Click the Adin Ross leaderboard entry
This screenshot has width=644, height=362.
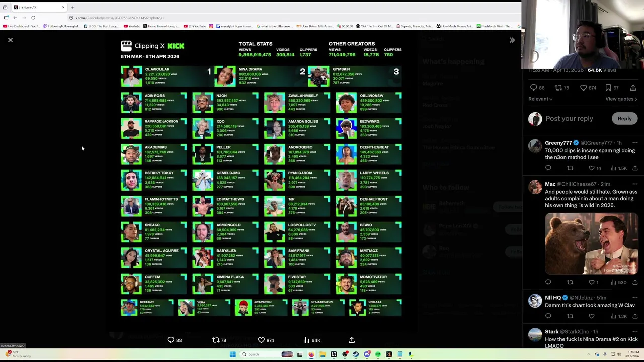click(153, 103)
